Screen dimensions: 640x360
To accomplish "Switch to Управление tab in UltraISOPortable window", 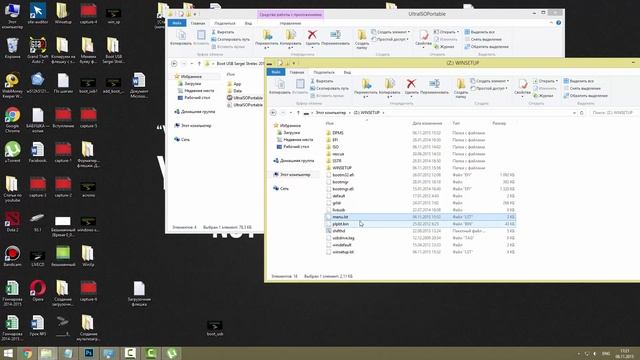I will [x=291, y=23].
